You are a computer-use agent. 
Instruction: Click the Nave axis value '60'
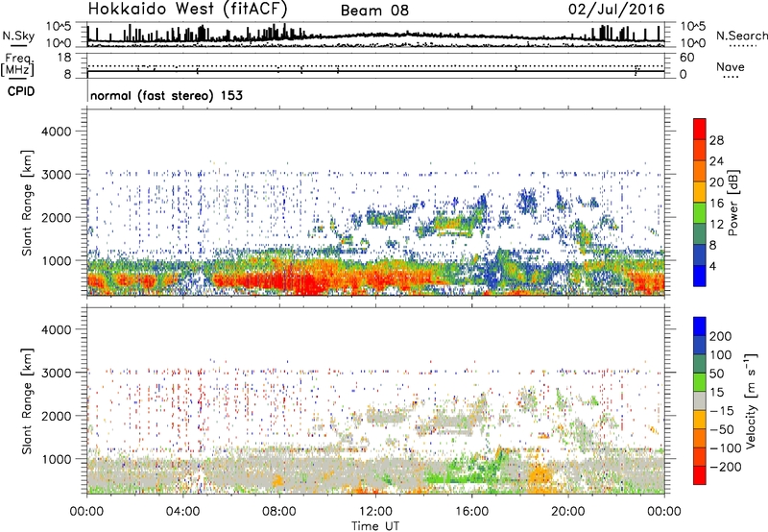pos(686,58)
